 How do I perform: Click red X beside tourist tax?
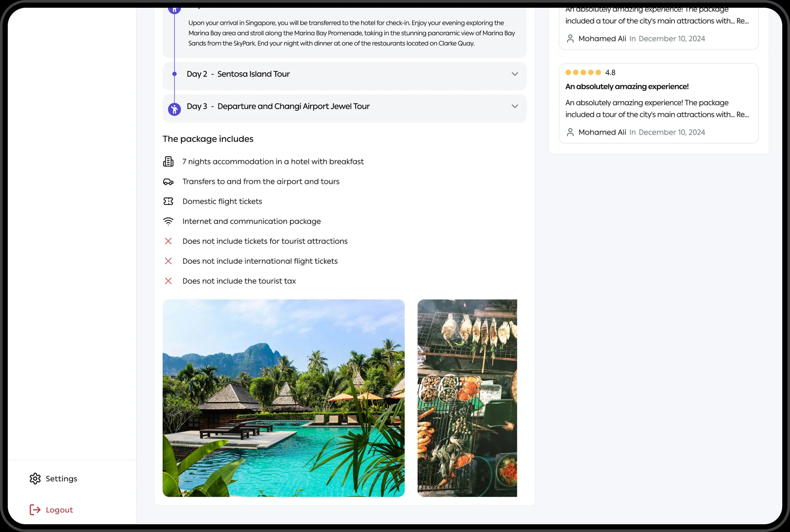pyautogui.click(x=168, y=281)
